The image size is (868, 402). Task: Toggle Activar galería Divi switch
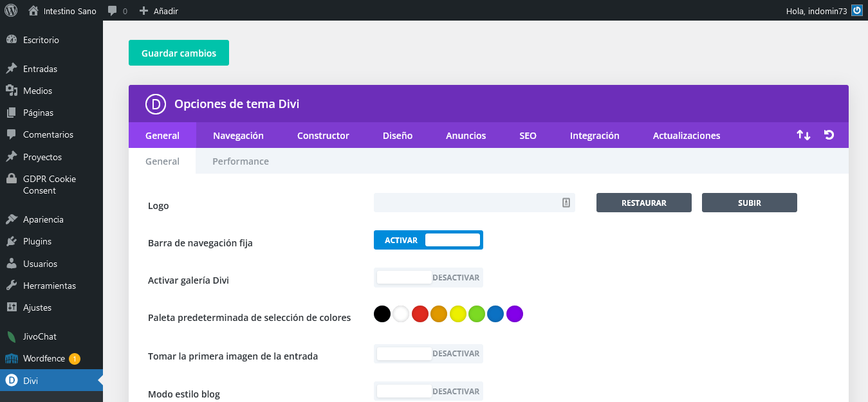coord(429,278)
